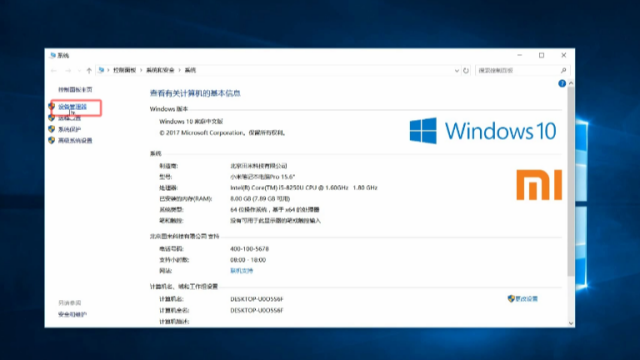Expand the chevron after 控制面板 in the breadcrumb

point(141,70)
